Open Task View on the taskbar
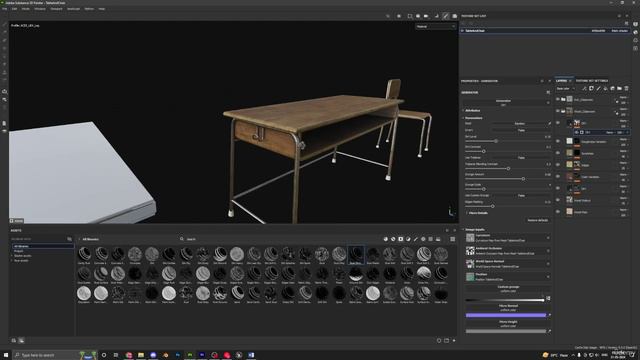Image resolution: width=640 pixels, height=360 pixels. (116, 355)
